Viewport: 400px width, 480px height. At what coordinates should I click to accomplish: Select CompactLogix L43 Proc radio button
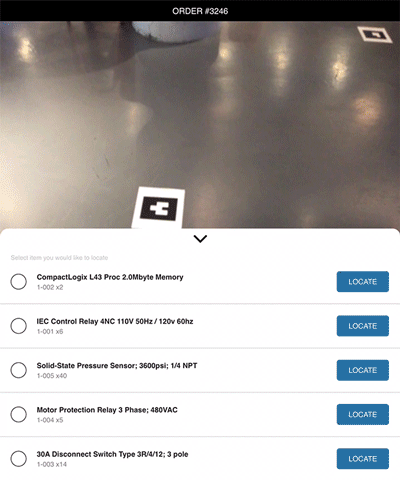[19, 282]
